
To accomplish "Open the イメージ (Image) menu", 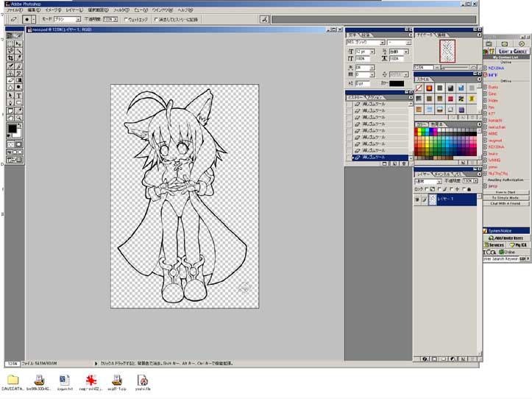I will [53, 10].
